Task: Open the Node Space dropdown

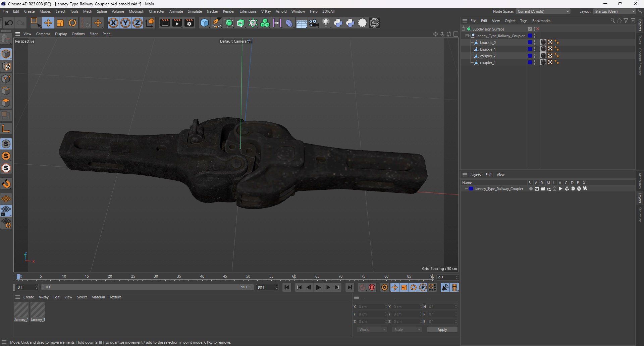Action: [x=543, y=11]
